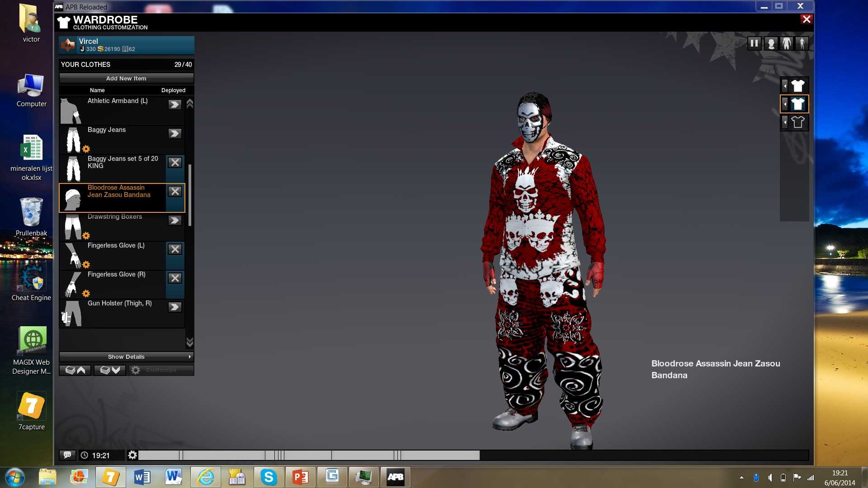This screenshot has height=488, width=868.
Task: Select the Fingerless Glove (R) row
Action: (122, 285)
